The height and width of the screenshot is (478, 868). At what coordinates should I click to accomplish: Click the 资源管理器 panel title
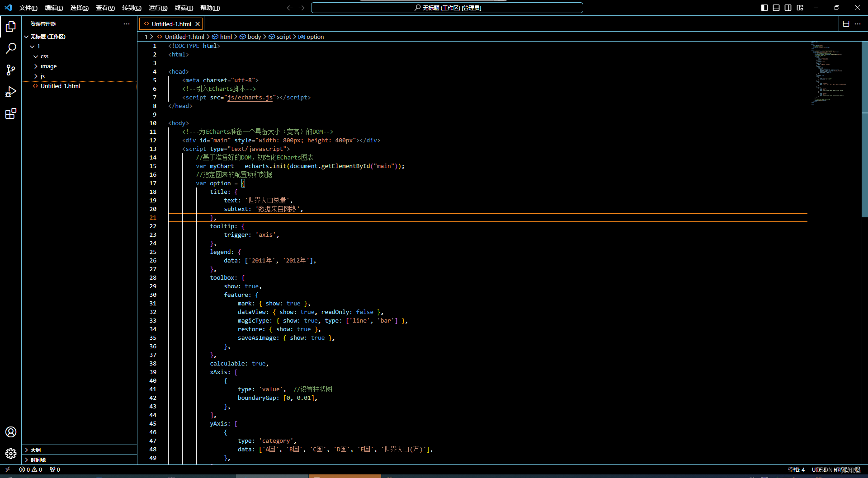pos(43,24)
